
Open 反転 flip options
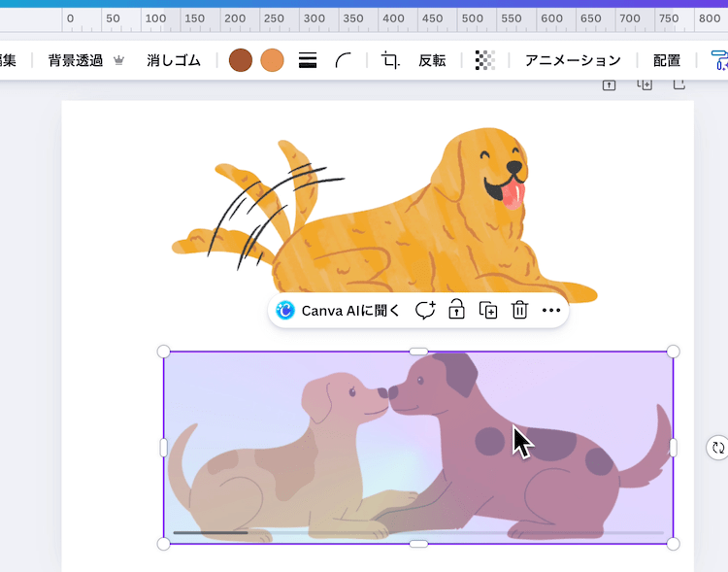(432, 60)
